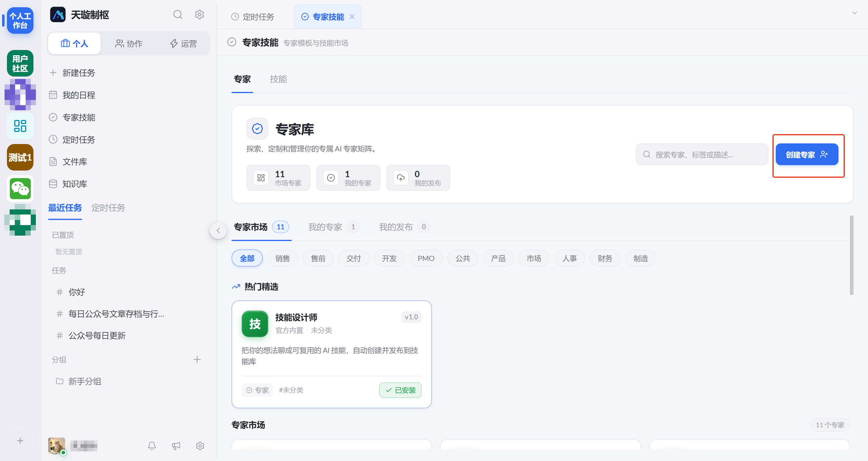Click the 11 市场专家 stat card

pos(278,177)
